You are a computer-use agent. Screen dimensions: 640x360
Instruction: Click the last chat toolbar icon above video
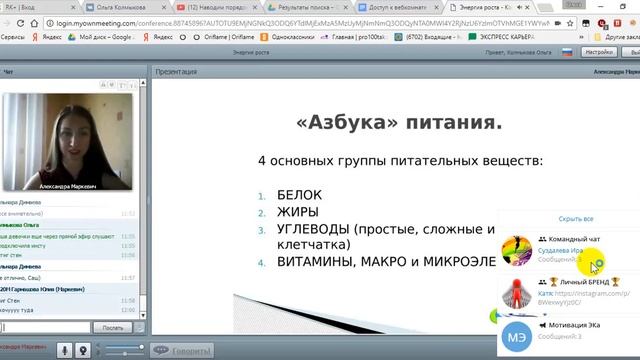133,85
